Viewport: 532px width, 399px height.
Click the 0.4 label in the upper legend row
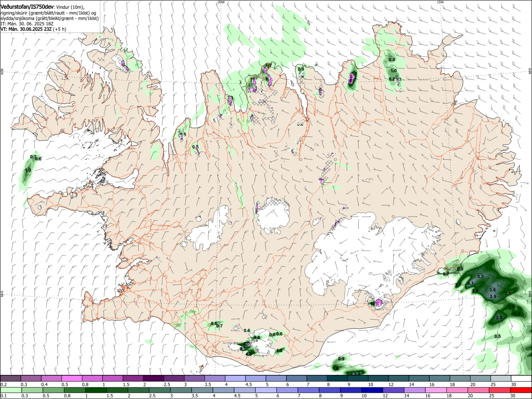[x=44, y=385]
